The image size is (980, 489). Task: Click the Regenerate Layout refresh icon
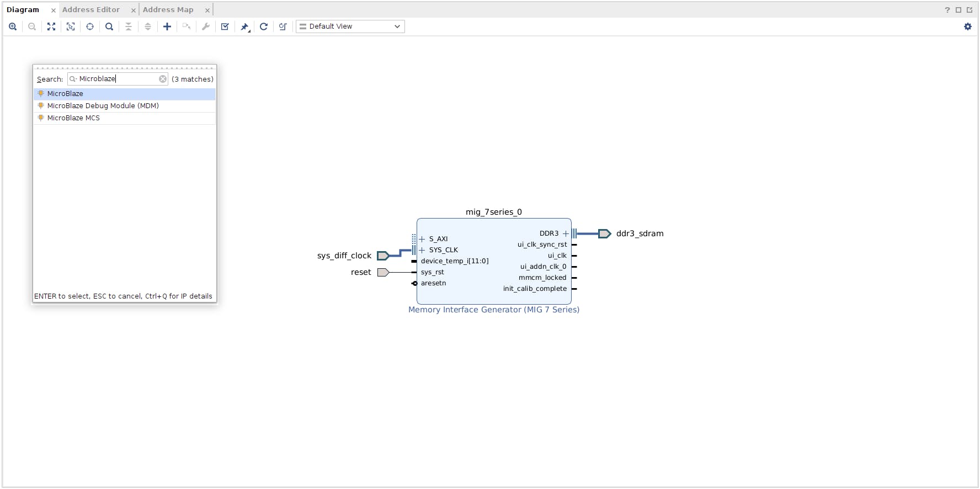[264, 26]
